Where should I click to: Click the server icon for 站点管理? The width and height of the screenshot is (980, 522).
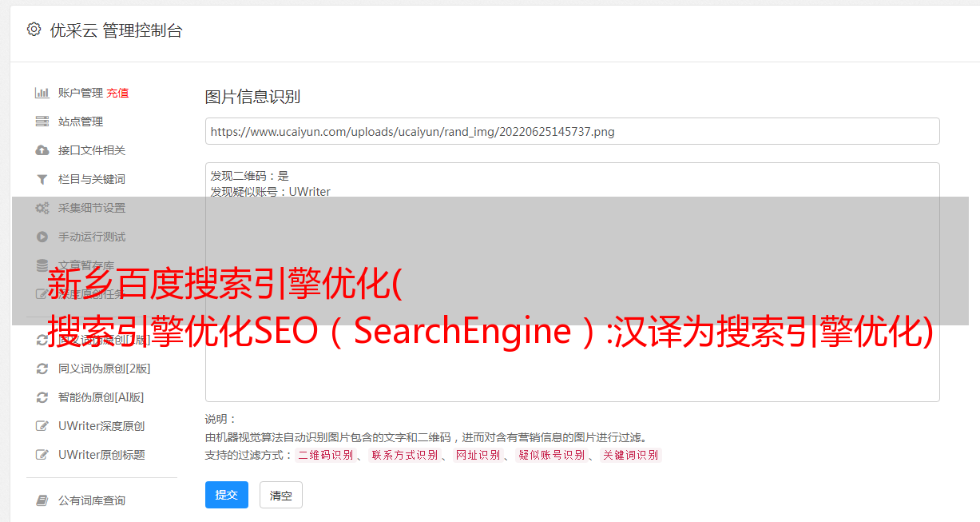tap(42, 122)
